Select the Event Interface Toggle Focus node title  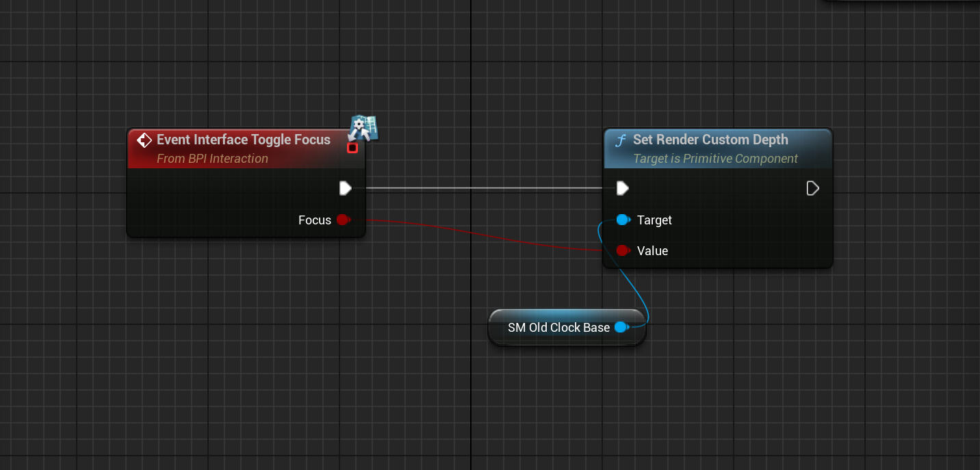243,140
